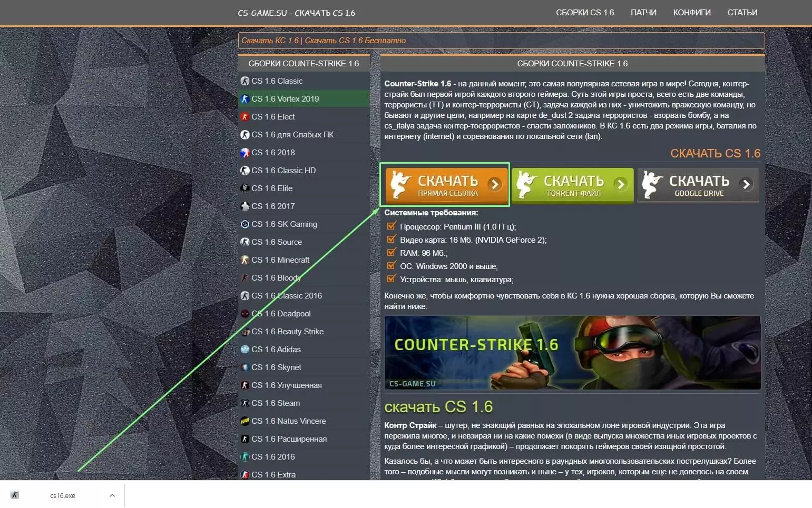Click the CS 1.6 Natus Vincere icon

coord(244,421)
